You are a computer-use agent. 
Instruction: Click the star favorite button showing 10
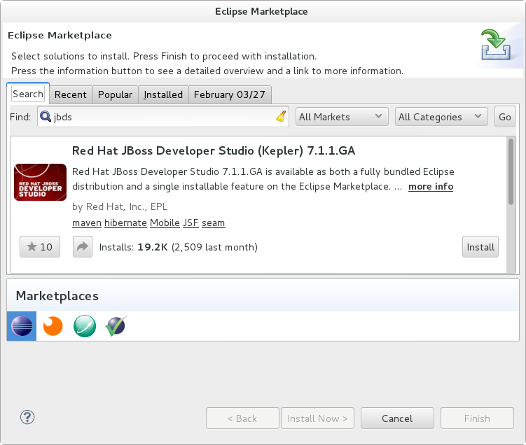click(40, 247)
